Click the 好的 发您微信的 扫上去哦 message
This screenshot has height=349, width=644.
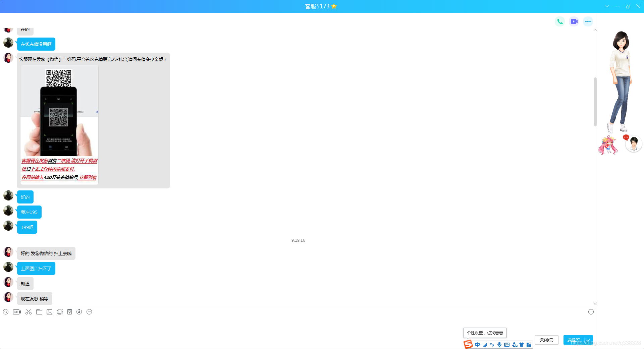46,253
